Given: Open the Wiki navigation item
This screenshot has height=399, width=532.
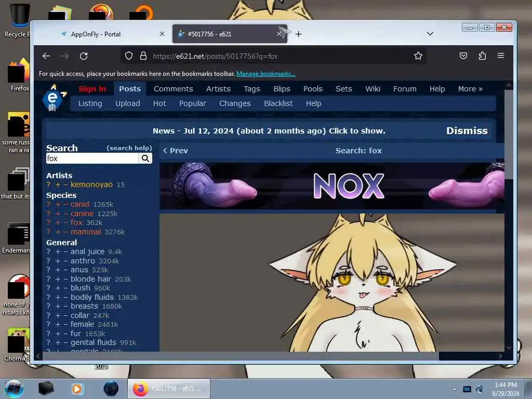Looking at the screenshot, I should tap(373, 89).
